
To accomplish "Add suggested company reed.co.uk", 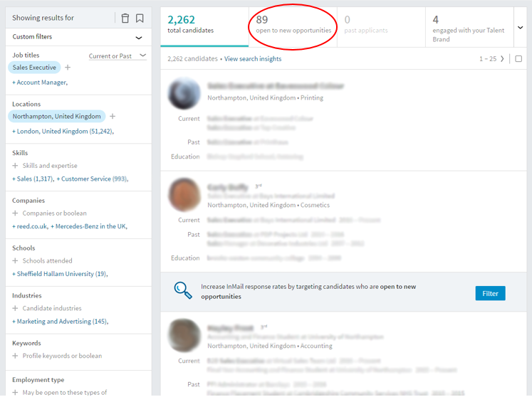I will [x=30, y=226].
